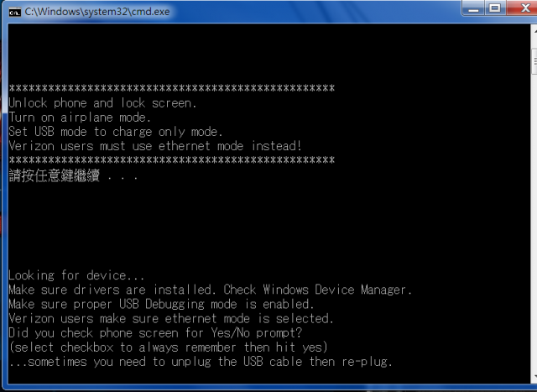Image resolution: width=537 pixels, height=392 pixels.
Task: Click the empty scrollbar track below the thumb
Action: [534, 222]
